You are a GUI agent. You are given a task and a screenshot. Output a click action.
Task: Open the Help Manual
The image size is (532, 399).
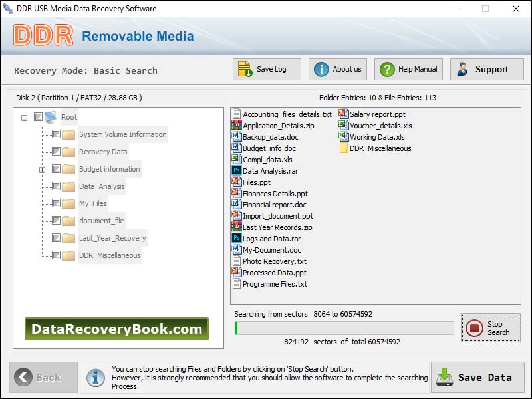(x=408, y=68)
